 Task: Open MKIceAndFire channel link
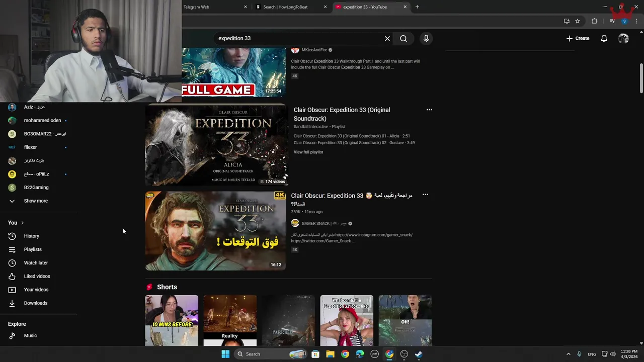pos(314,50)
